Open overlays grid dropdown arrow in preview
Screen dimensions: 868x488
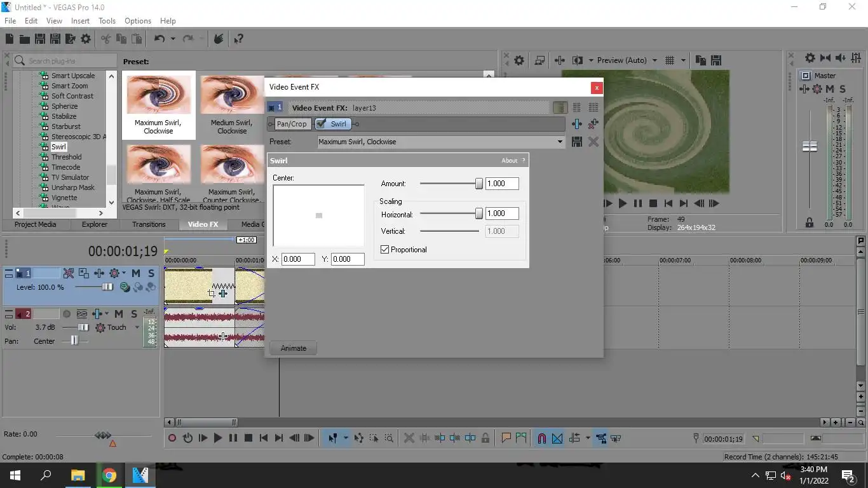[x=684, y=60]
